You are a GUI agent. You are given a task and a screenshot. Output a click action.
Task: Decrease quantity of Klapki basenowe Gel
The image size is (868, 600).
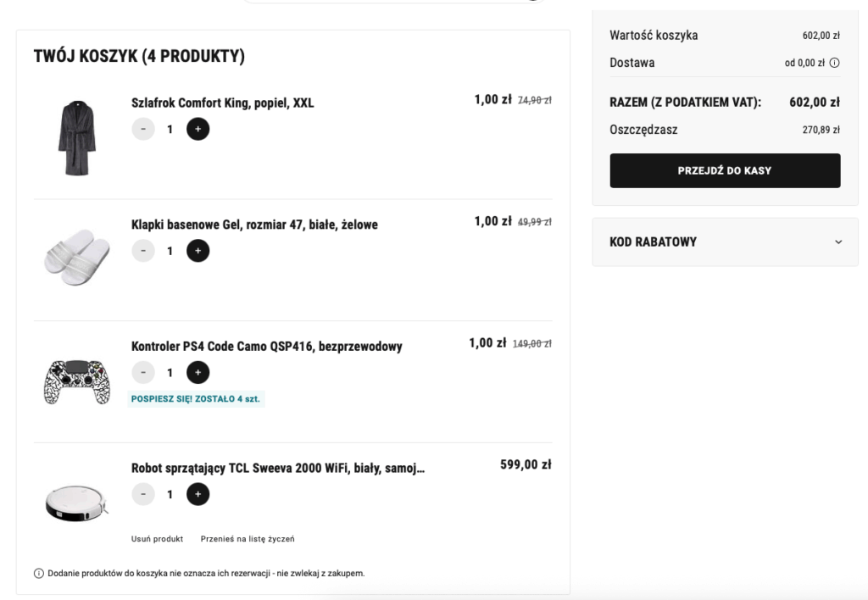click(143, 251)
